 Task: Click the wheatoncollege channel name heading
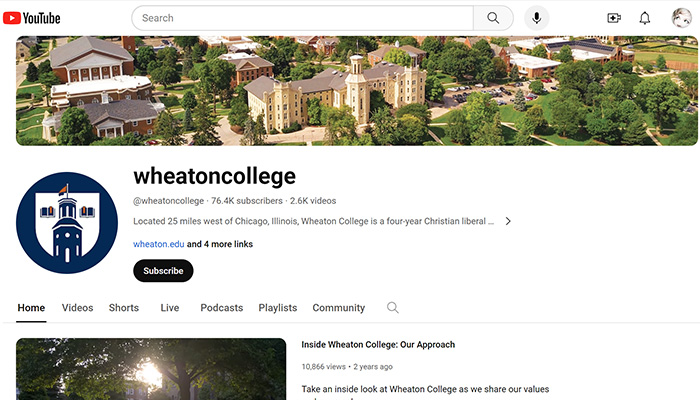pyautogui.click(x=214, y=177)
